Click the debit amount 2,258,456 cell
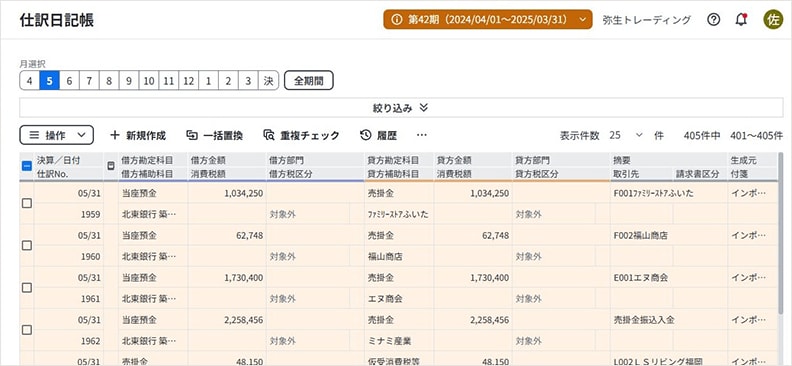The height and width of the screenshot is (366, 792). click(x=227, y=320)
